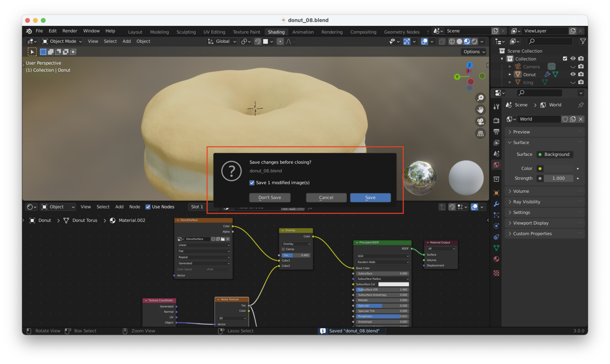This screenshot has width=610, height=364.
Task: Uncheck Save 1 modified image(s) checkbox
Action: 252,183
